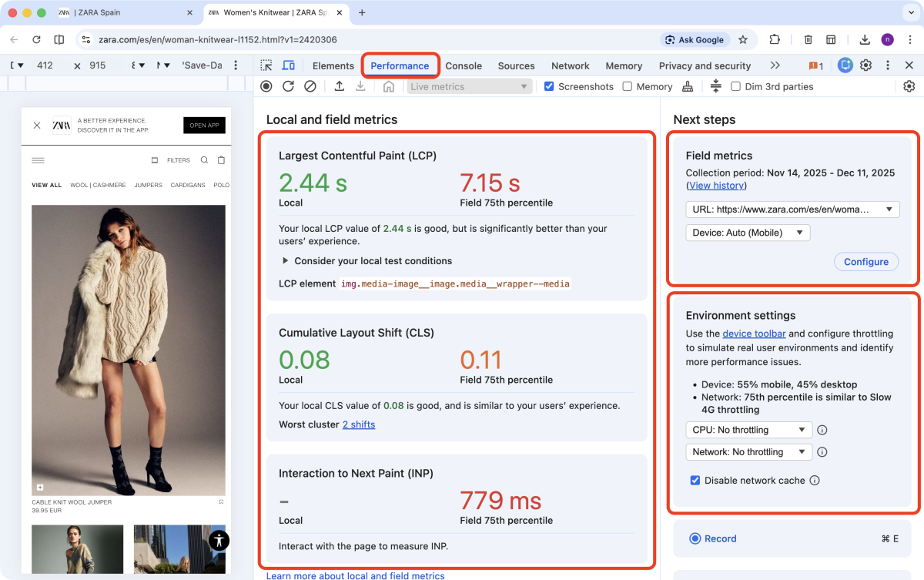Viewport: 924px width, 580px height.
Task: Click the garbage-collection broom icon
Action: pos(688,86)
